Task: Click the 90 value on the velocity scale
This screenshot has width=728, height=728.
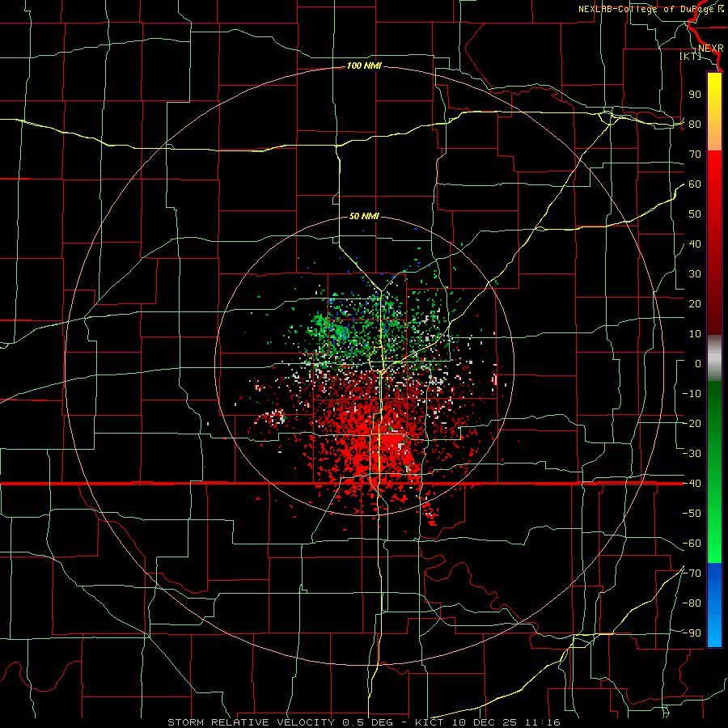Action: 695,95
